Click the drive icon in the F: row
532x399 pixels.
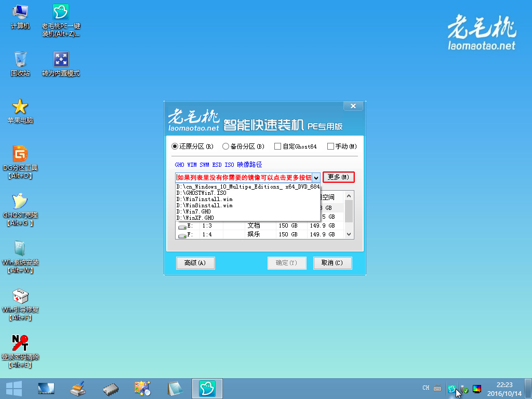click(x=182, y=235)
